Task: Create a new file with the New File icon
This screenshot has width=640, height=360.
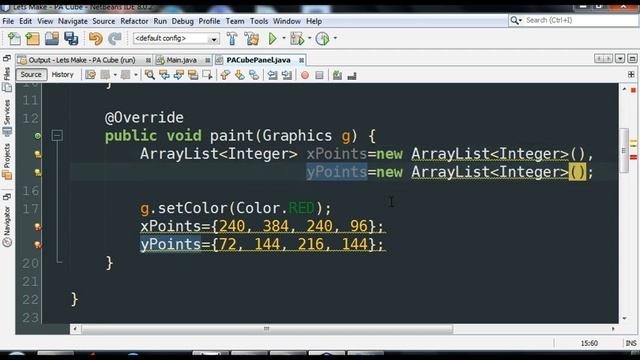Action: 14,38
